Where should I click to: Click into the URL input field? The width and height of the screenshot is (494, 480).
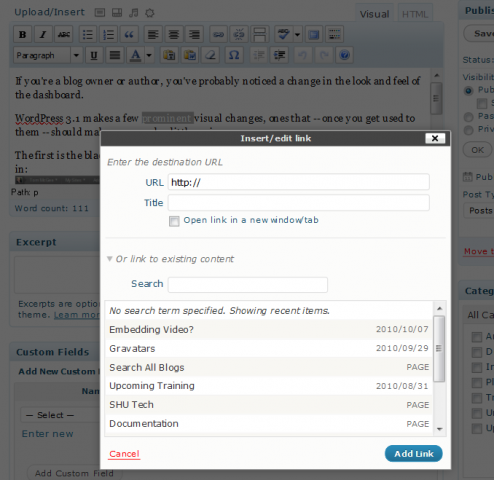(298, 182)
